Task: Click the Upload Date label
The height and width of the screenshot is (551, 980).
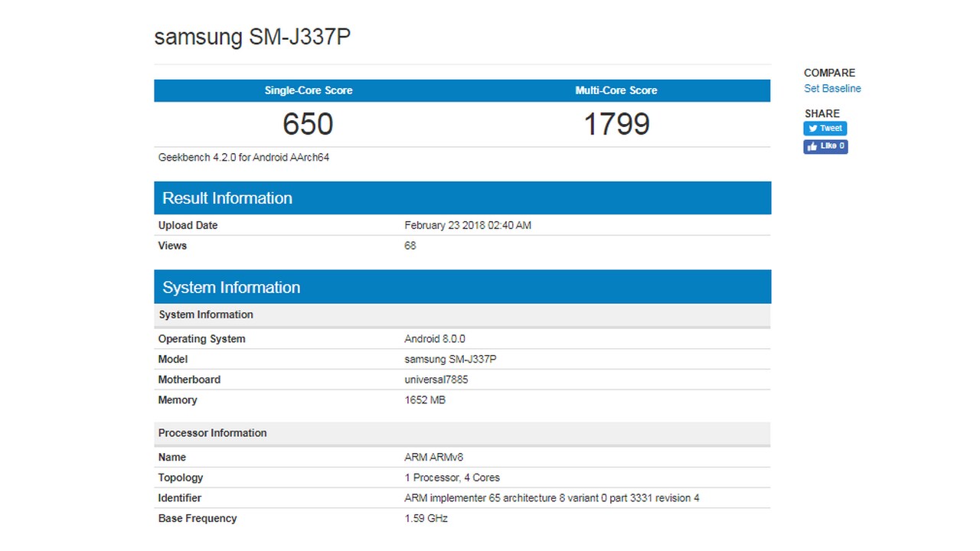Action: [x=188, y=226]
